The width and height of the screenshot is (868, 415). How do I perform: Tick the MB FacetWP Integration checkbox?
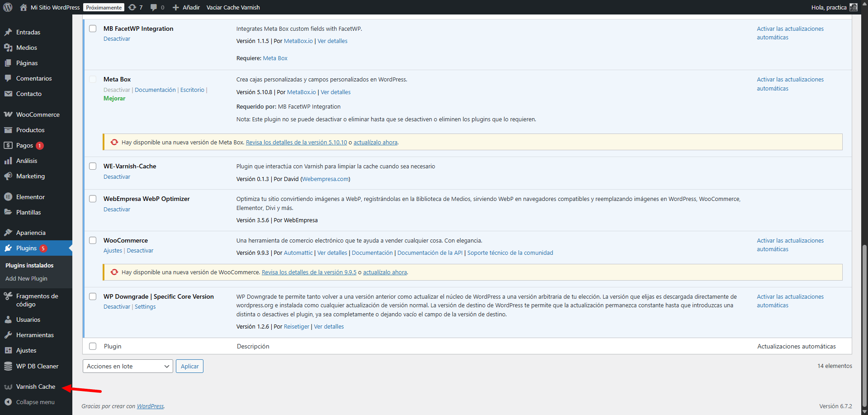[93, 29]
